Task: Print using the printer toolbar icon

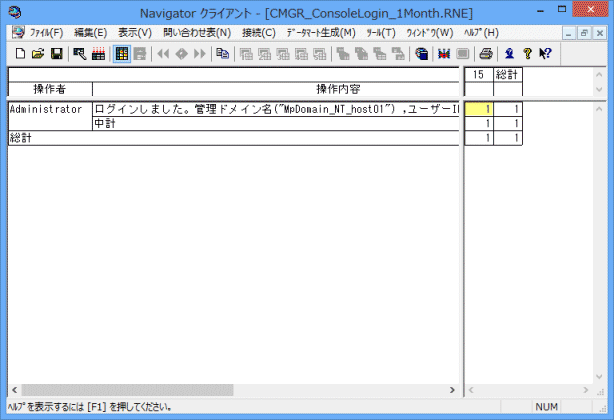Action: 486,53
